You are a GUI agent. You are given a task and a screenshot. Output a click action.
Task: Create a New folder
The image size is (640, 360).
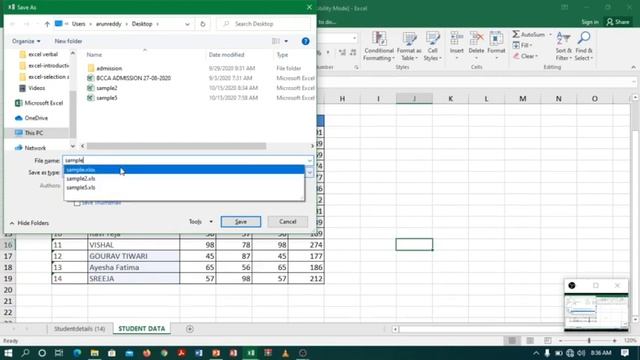coord(68,41)
